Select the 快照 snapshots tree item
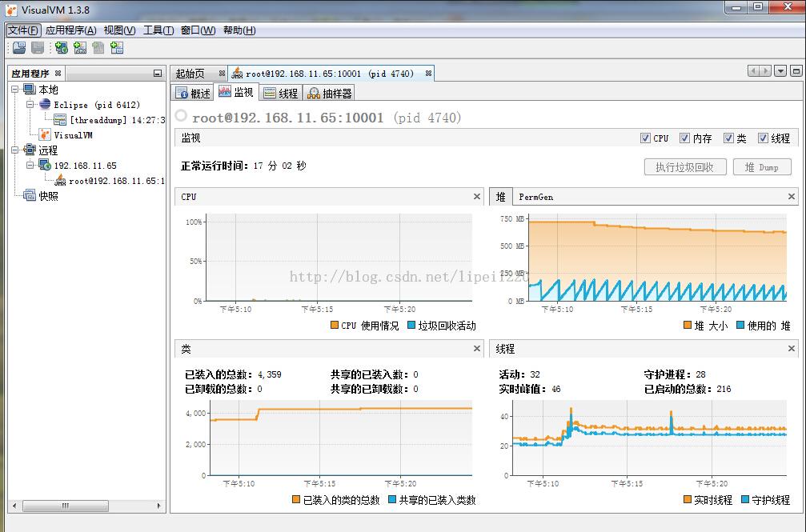The image size is (806, 532). 48,196
